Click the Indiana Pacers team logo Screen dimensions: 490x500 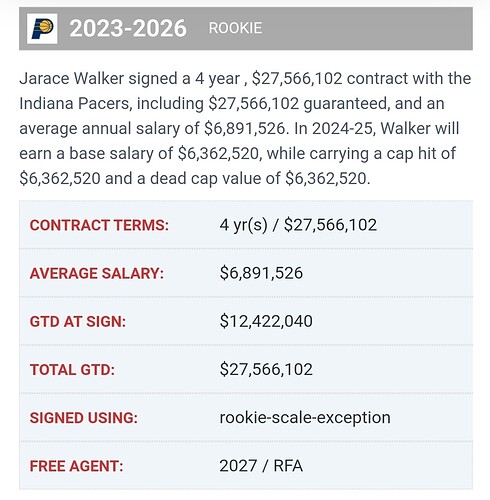[x=42, y=29]
